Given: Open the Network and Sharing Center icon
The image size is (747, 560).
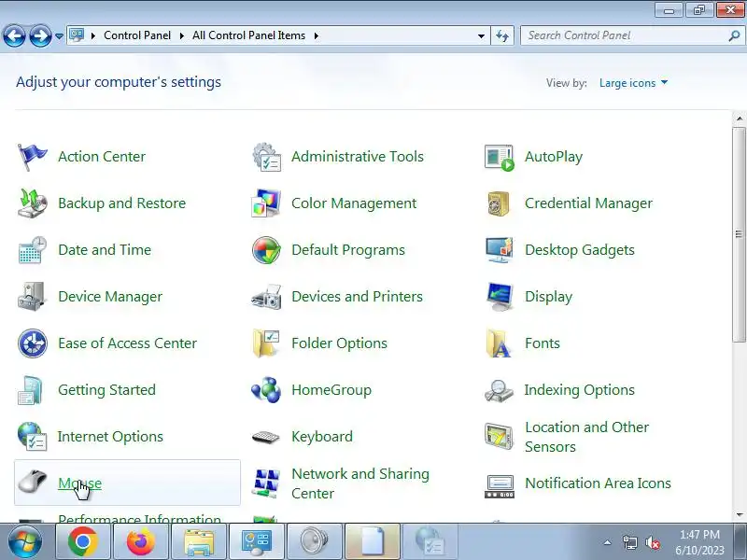Looking at the screenshot, I should pyautogui.click(x=266, y=483).
